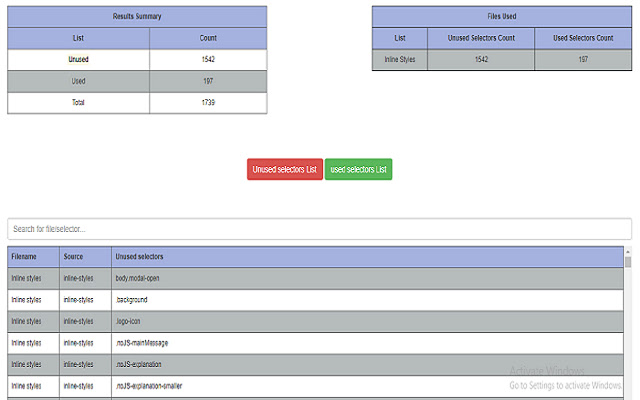
Task: Click the Files Used table title
Action: point(502,16)
